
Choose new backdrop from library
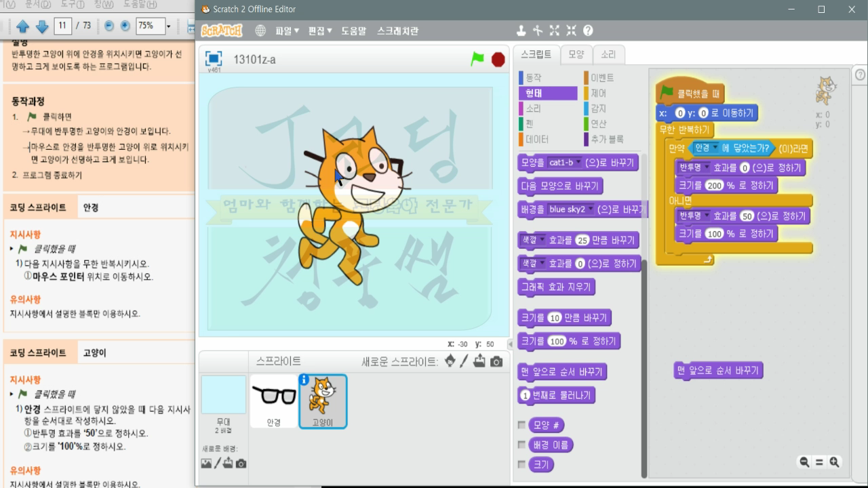coord(206,464)
